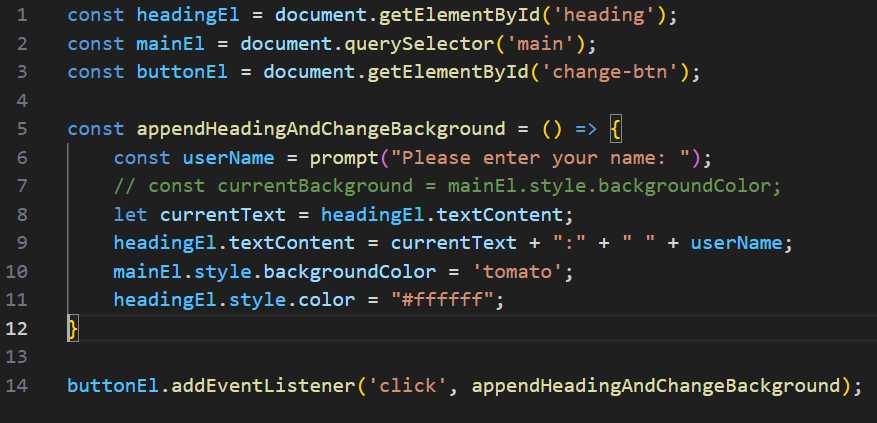Click appendHeadingAndChangeBackground on line 14

(x=656, y=386)
